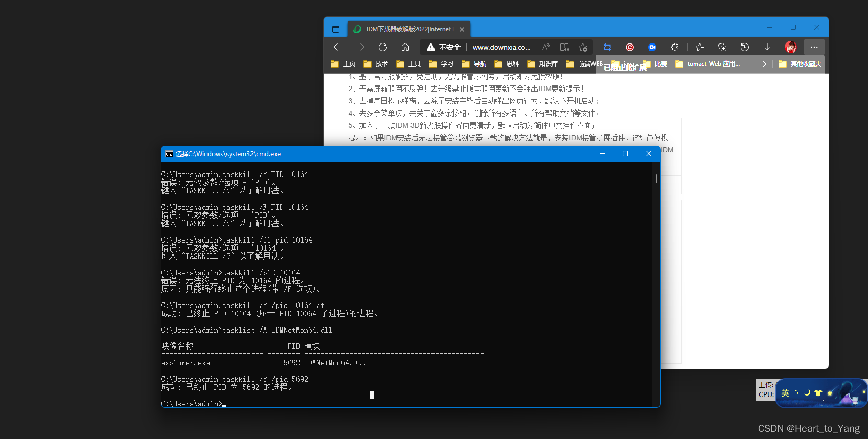The image size is (868, 439).
Task: Open the 工具 bookmark folder
Action: [x=408, y=64]
